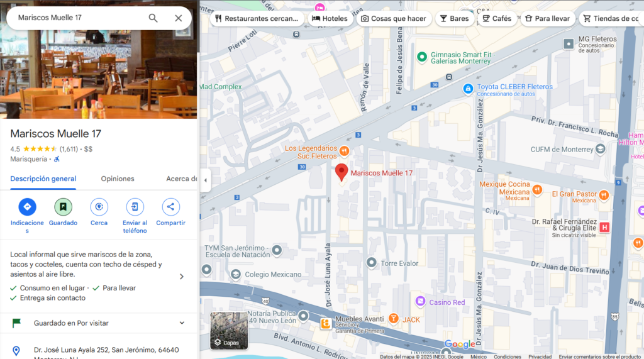Filter map by Cafés
This screenshot has width=644, height=359.
[x=496, y=19]
